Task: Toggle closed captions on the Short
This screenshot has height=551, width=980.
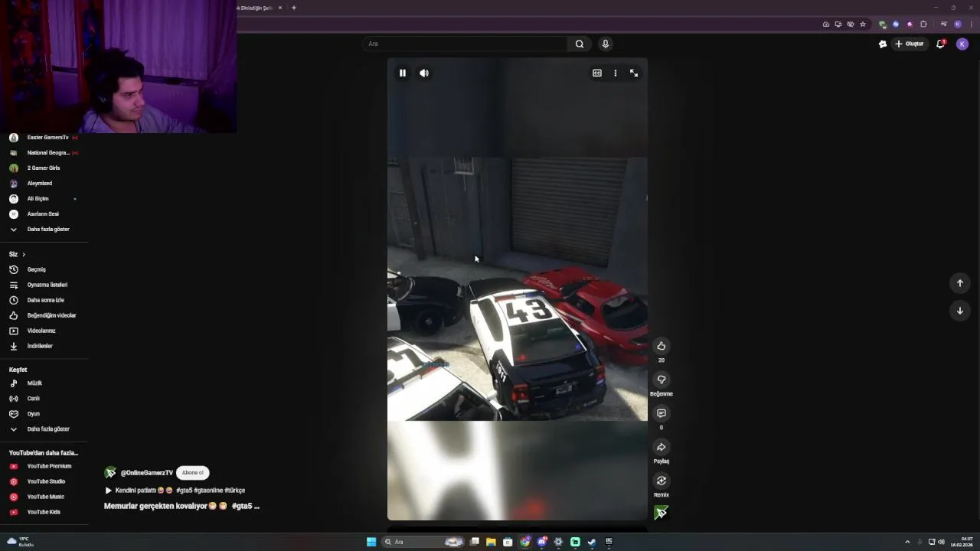Action: coord(597,73)
